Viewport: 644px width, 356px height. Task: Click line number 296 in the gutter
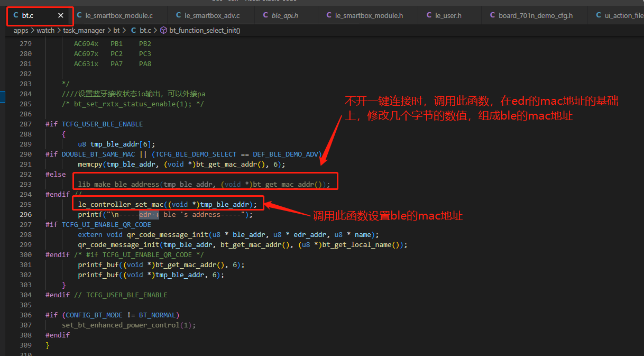26,214
